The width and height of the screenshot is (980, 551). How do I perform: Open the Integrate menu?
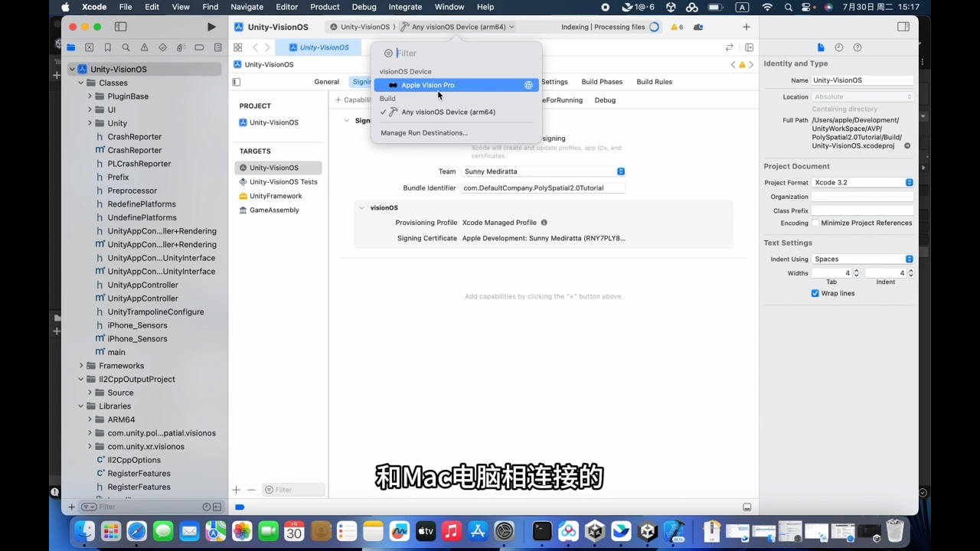click(405, 7)
